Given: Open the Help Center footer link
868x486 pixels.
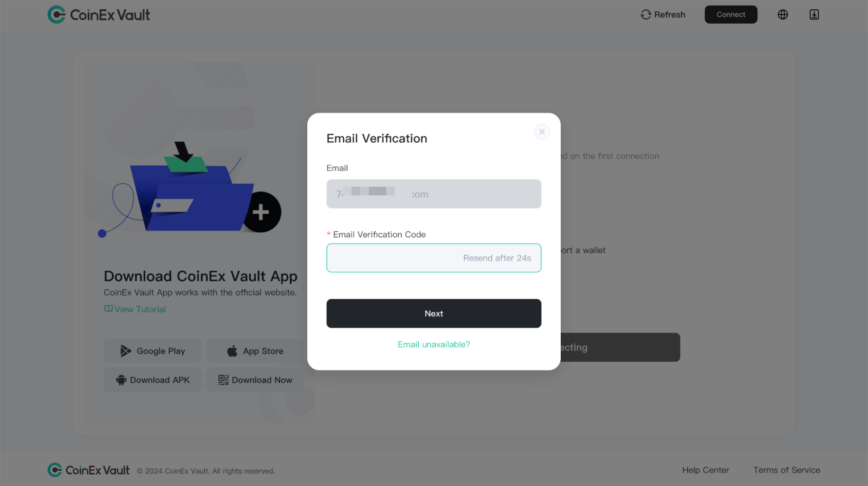Looking at the screenshot, I should tap(705, 470).
